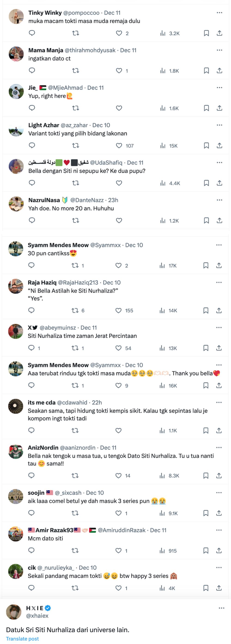
Task: Like abeymuinsz's Jerat Percintaan reply
Action: 119,348
